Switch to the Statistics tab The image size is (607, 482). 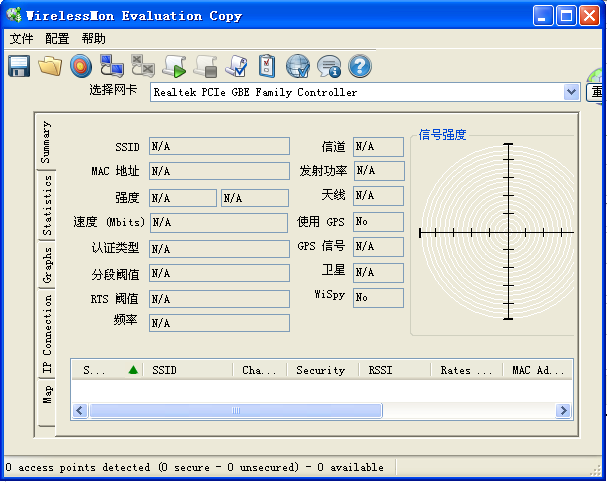click(x=47, y=206)
